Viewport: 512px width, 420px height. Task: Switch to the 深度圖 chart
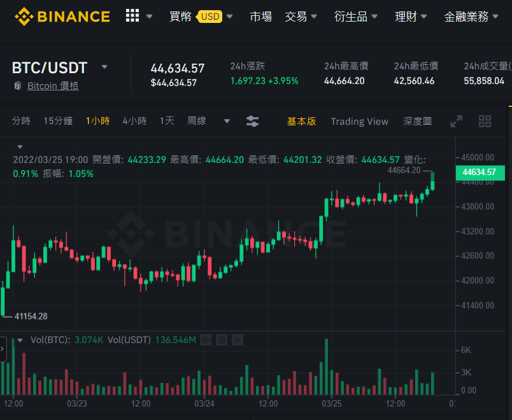417,122
